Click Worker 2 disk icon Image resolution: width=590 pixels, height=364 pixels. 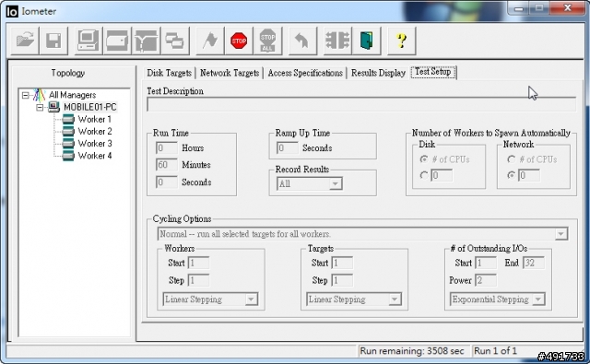(68, 132)
